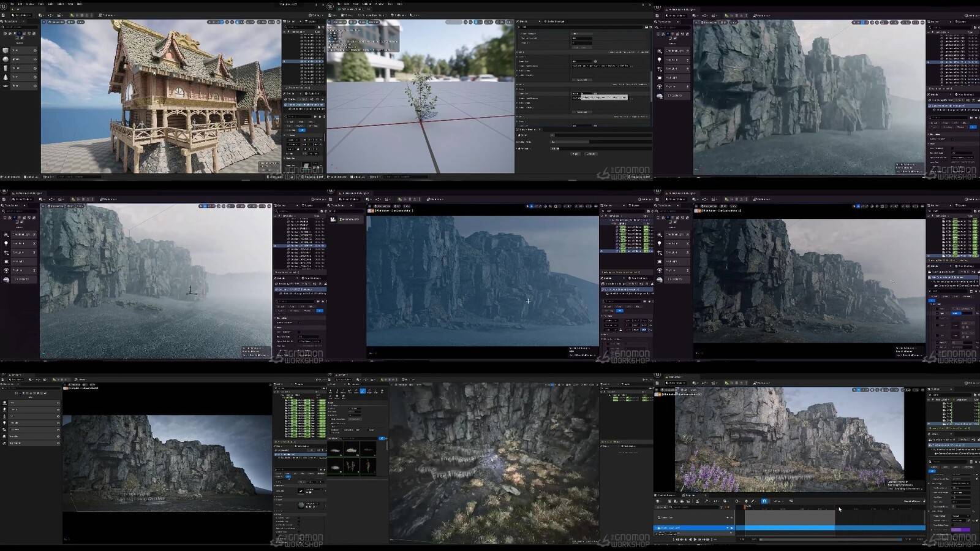The image size is (980, 551).
Task: Click the Unreal logo in the top-left editor
Action: 4,6
